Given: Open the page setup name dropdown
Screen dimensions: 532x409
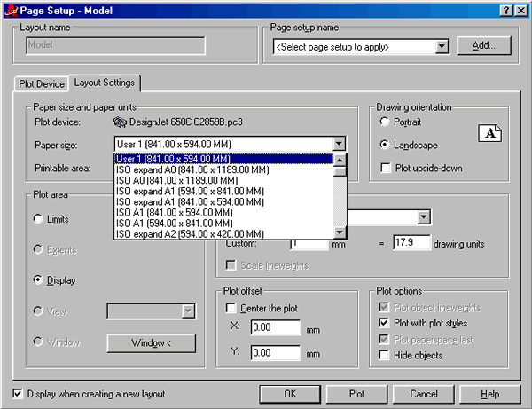Looking at the screenshot, I should click(442, 46).
